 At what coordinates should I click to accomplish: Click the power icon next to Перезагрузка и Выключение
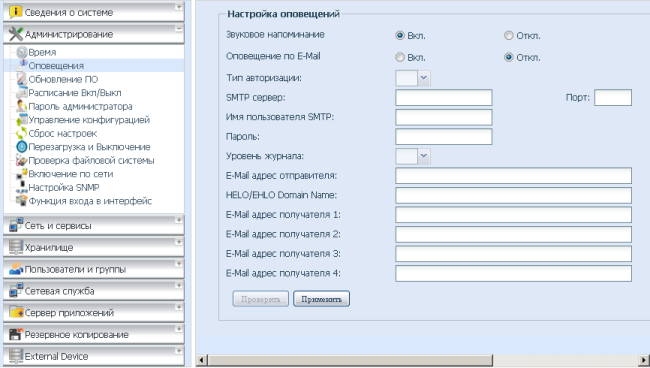pyautogui.click(x=22, y=147)
